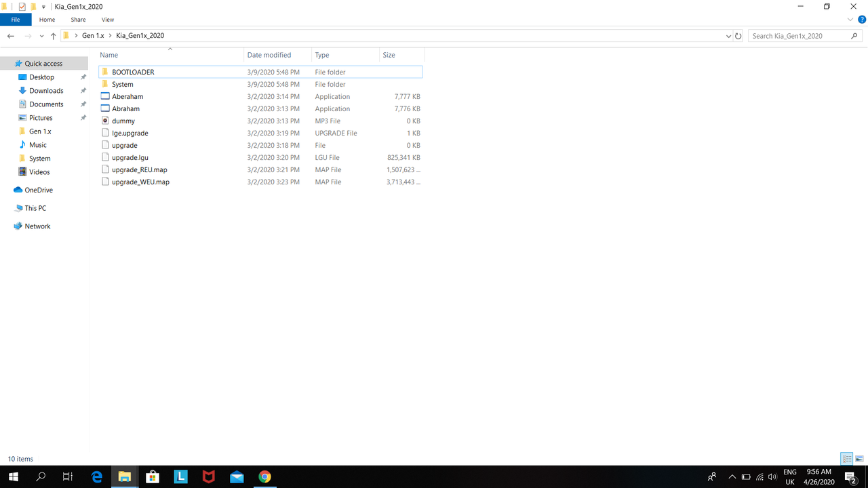868x488 pixels.
Task: Select the file named upgrade
Action: [125, 145]
